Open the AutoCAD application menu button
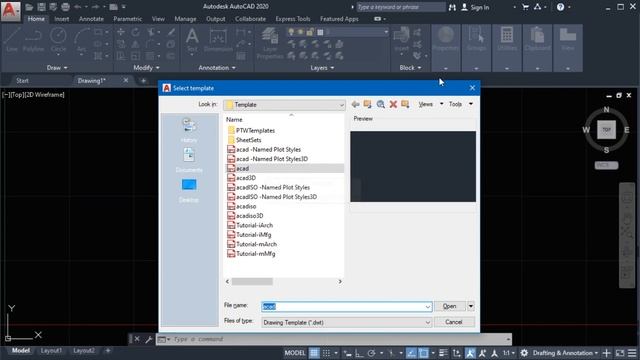Viewport: 640px width, 360px height. 10,11
